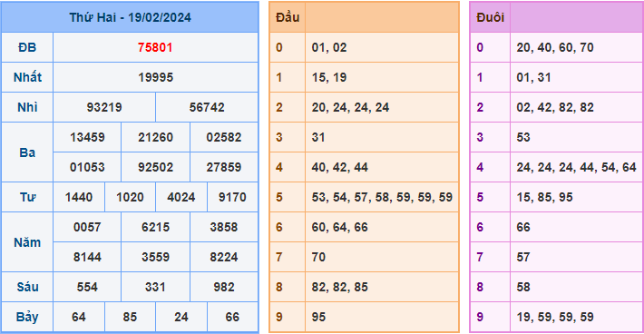Select Đầu values 40, 42, 44
Screen dimensions: 644x334
tap(339, 167)
